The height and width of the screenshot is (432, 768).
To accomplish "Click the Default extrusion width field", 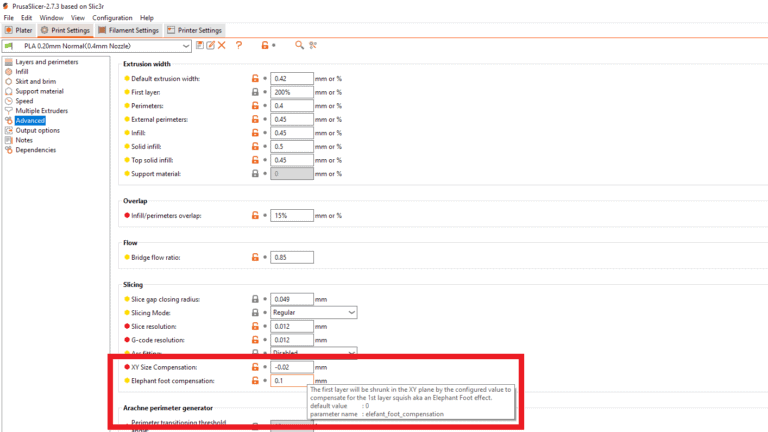I will (291, 78).
